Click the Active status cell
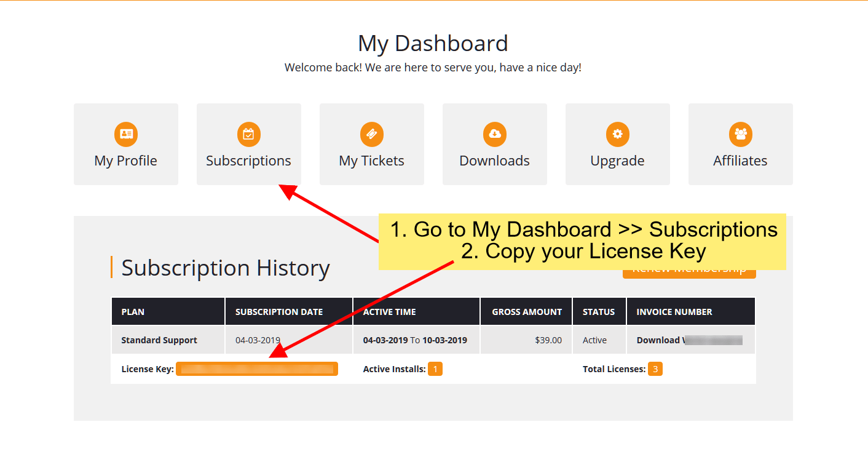868x454 pixels. click(x=599, y=340)
